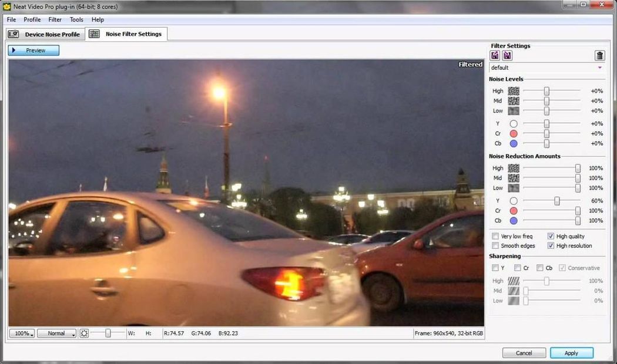Switch to the Device Noise Profile tab
Screen dimensions: 617x364
pos(45,34)
